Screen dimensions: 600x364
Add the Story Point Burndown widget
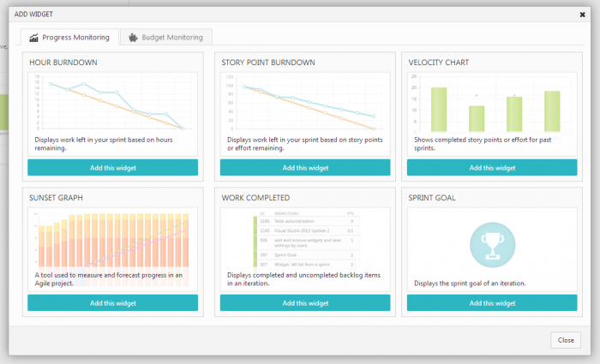pyautogui.click(x=304, y=167)
